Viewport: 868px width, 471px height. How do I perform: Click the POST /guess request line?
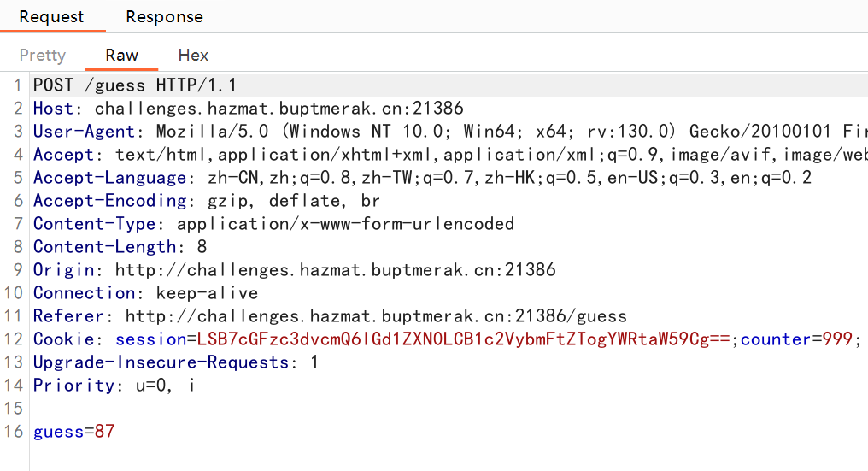[x=135, y=85]
